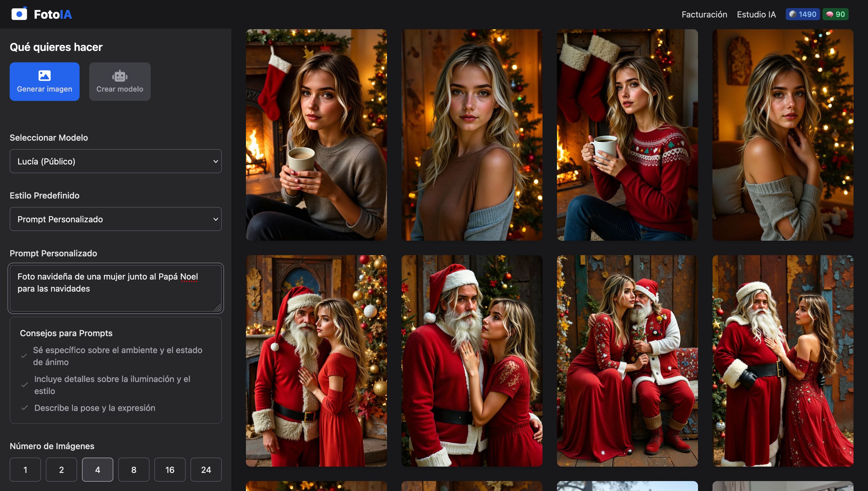Click the robot icon in Crear modelo

(120, 76)
